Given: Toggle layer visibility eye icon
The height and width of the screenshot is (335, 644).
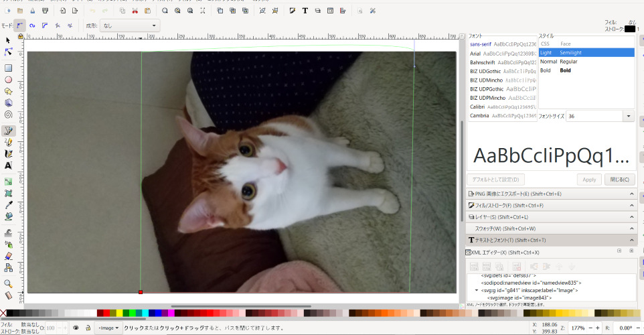Looking at the screenshot, I should tap(76, 328).
